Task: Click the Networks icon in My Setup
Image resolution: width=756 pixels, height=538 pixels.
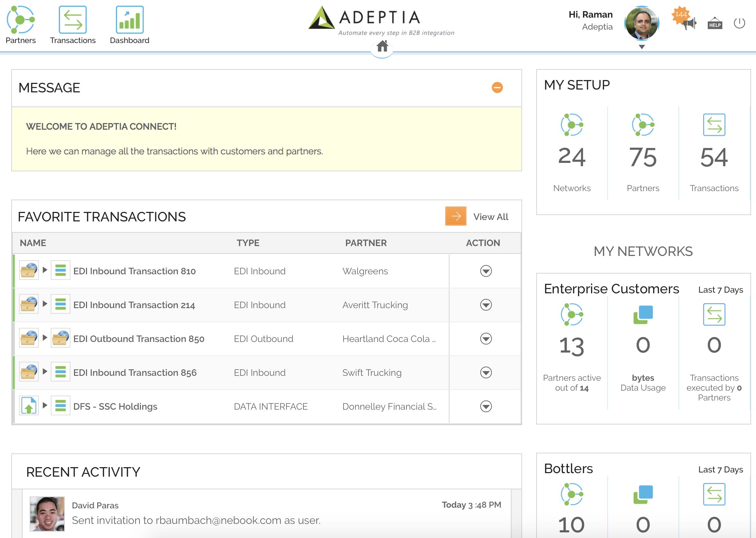Action: (572, 125)
